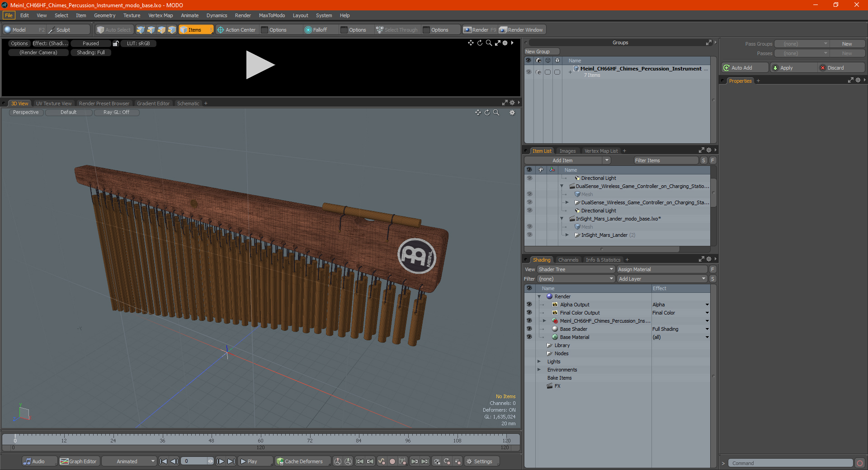Viewport: 868px width, 470px height.
Task: Play the animation
Action: pos(255,461)
